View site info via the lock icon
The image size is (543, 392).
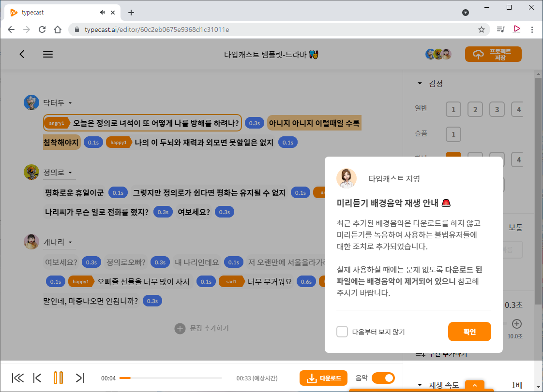tap(77, 29)
